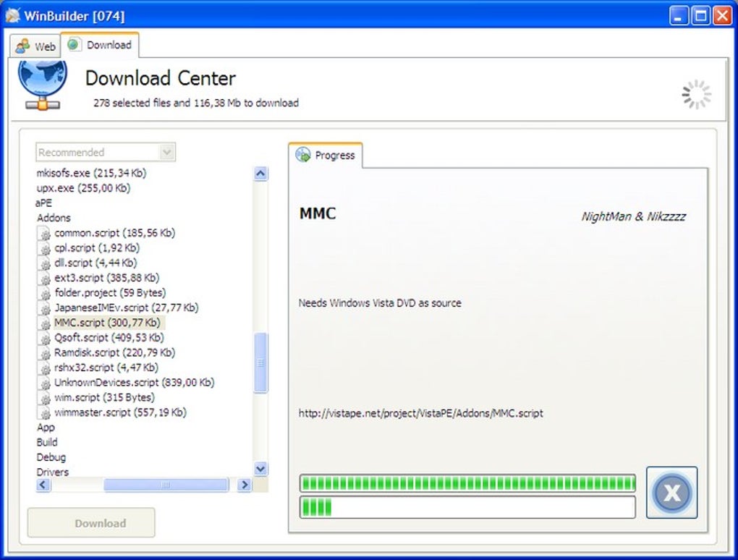Click the MMC.script file icon
Image resolution: width=738 pixels, height=560 pixels.
tap(44, 323)
